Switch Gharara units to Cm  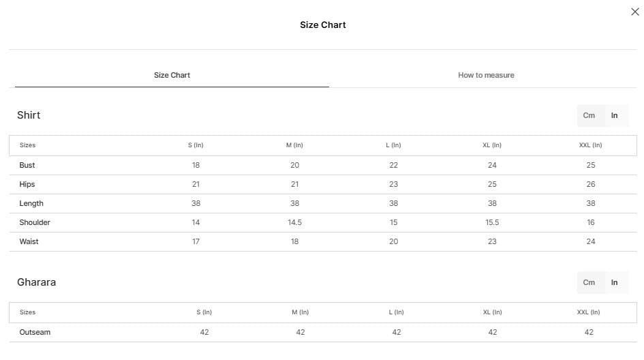(x=589, y=282)
